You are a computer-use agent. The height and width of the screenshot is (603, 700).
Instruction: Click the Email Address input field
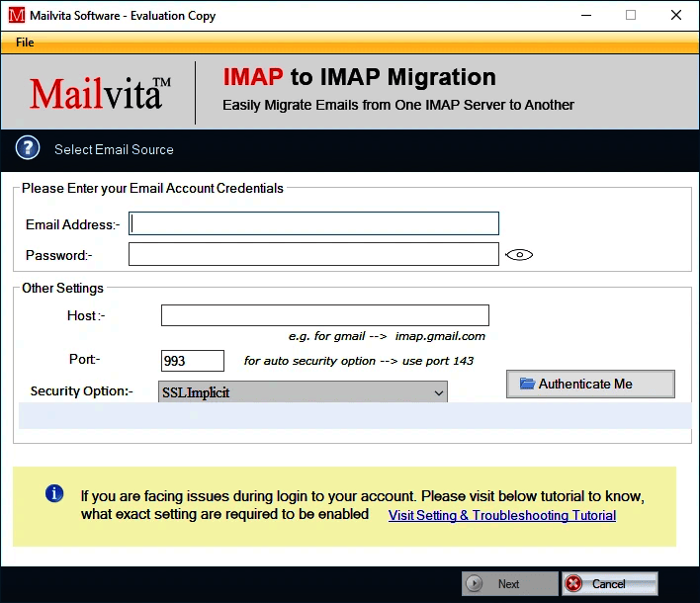(x=313, y=223)
